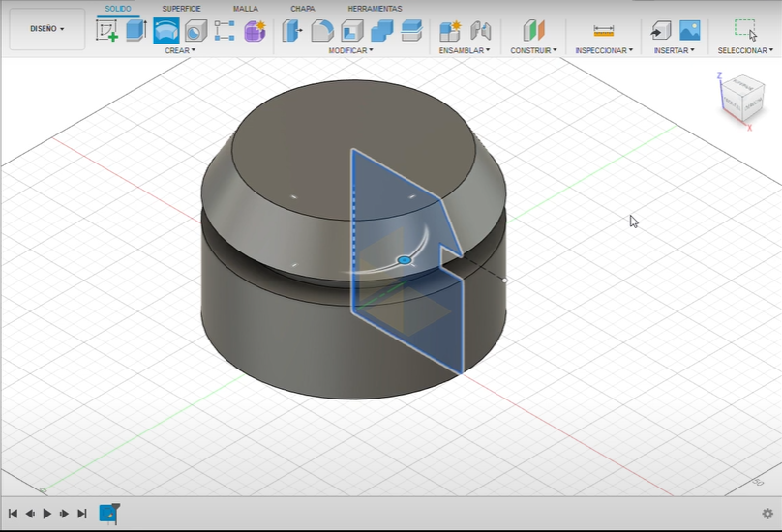Choose the Extrude tool icon
Viewport: 782px width, 532px height.
coord(135,30)
